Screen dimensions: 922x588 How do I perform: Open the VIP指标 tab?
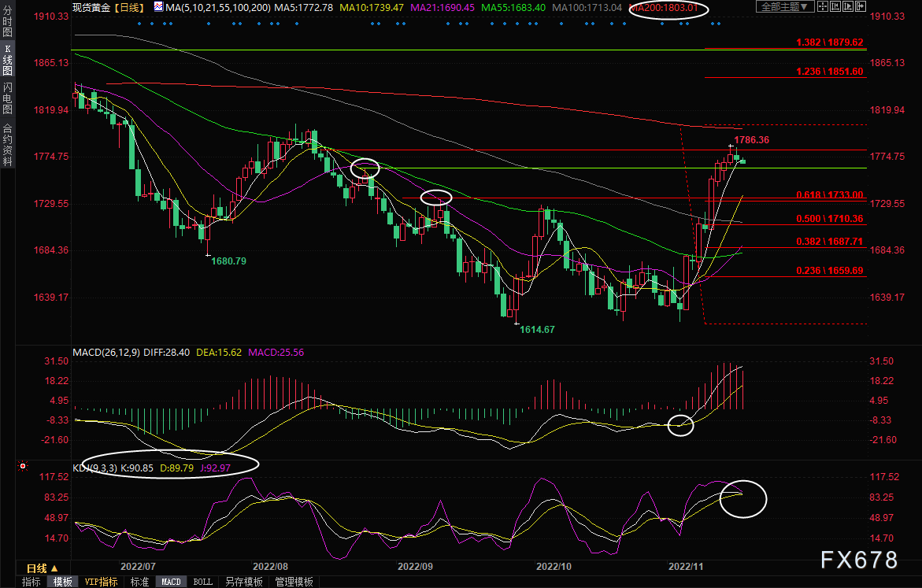[x=101, y=582]
